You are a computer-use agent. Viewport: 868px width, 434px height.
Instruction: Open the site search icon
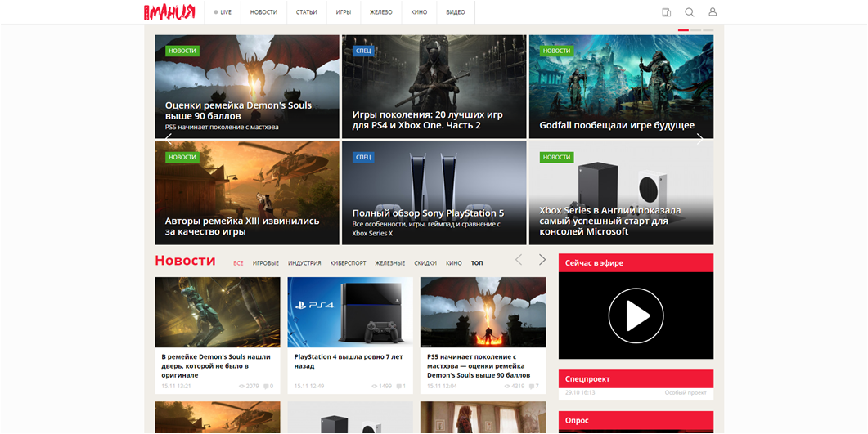tap(689, 12)
